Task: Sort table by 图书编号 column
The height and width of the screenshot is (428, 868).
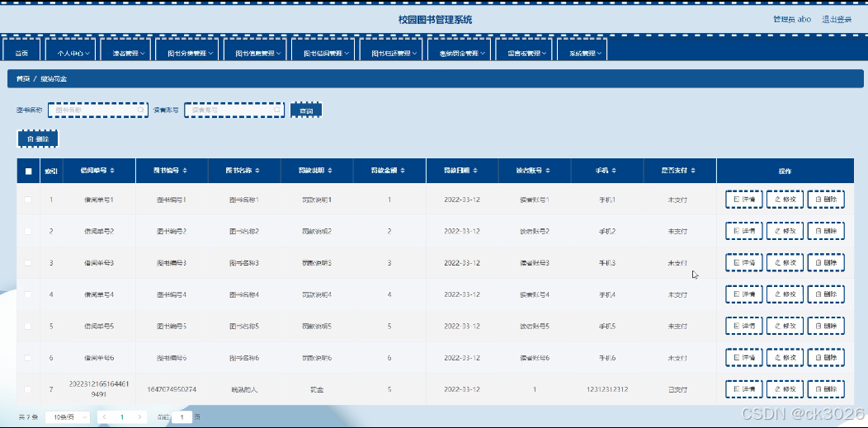Action: (x=185, y=171)
